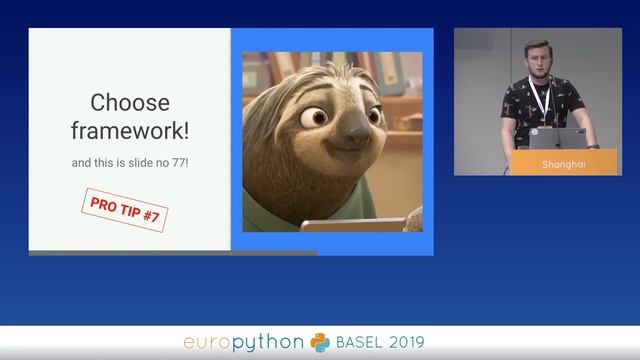The height and width of the screenshot is (360, 640).
Task: Click the gray slide progress bar
Action: click(x=173, y=253)
